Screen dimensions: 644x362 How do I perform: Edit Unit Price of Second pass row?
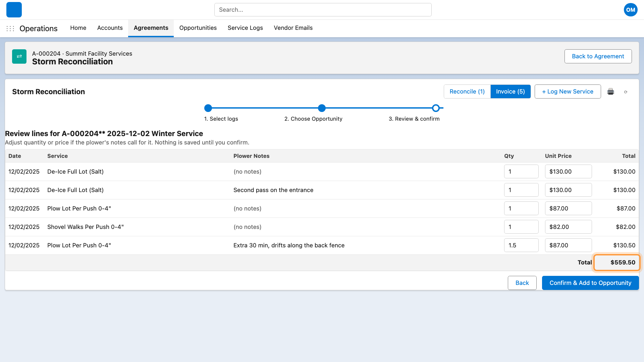point(568,190)
